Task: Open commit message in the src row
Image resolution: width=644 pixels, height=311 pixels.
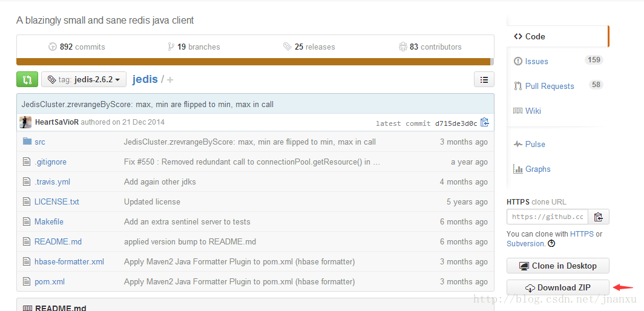Action: (250, 142)
